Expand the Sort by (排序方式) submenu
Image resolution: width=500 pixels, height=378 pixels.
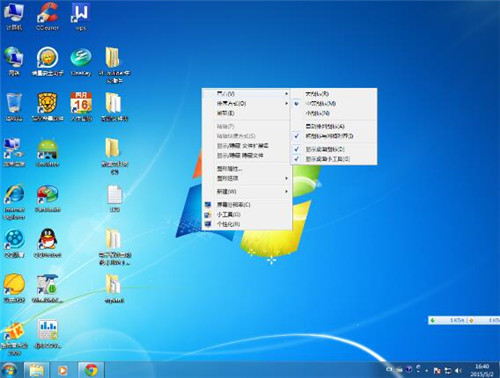click(x=247, y=104)
